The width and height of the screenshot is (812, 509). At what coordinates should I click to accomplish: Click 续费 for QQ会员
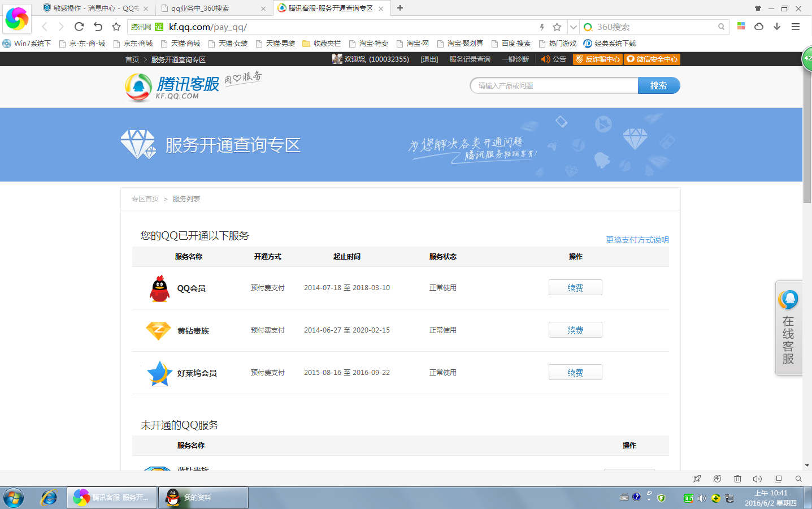point(575,287)
